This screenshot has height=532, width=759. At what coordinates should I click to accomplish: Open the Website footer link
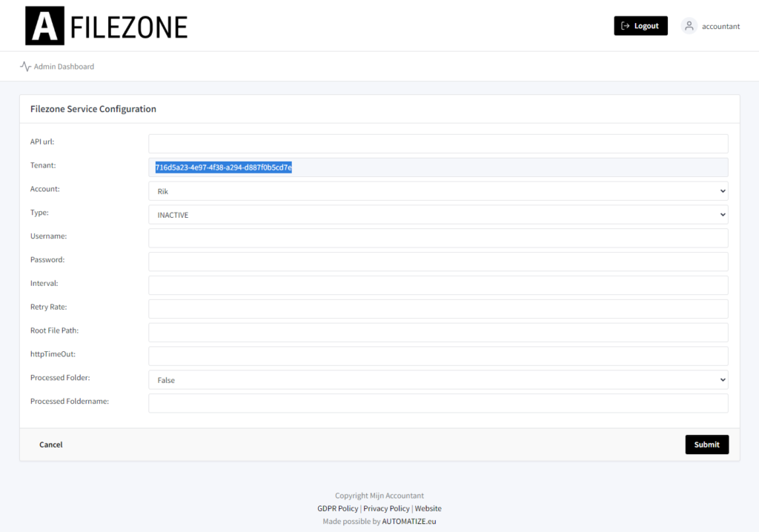pyautogui.click(x=428, y=508)
